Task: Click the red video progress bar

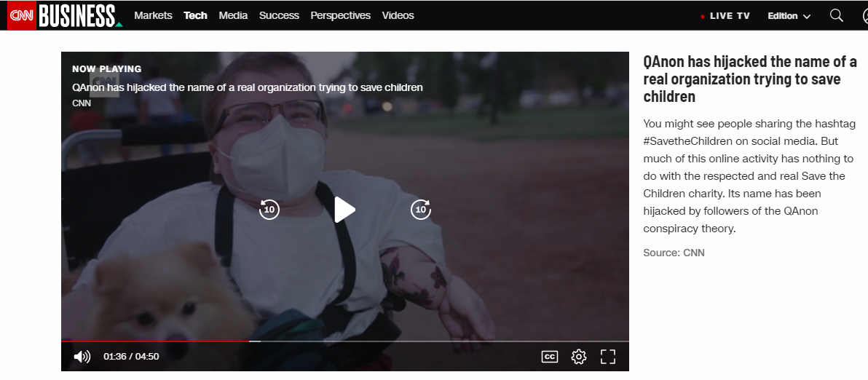Action: 155,341
